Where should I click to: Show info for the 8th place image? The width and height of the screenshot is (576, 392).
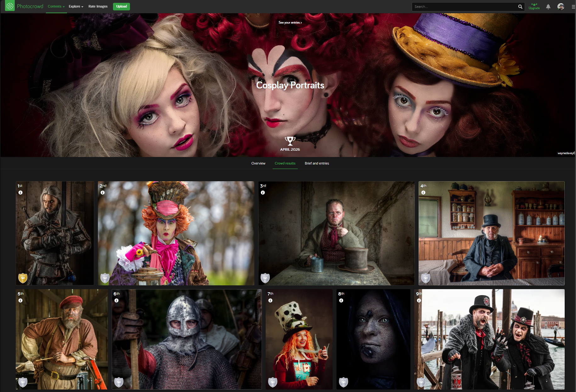point(341,300)
